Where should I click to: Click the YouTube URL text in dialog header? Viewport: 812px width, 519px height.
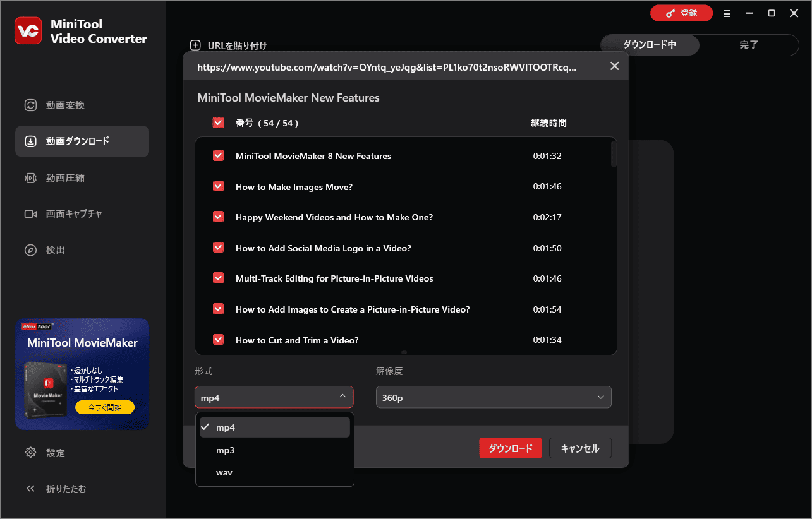387,66
